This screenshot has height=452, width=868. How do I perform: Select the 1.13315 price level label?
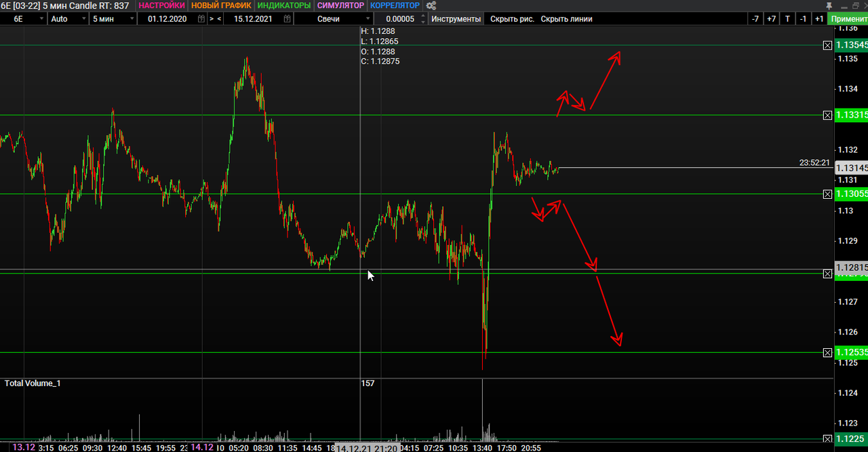[x=851, y=115]
